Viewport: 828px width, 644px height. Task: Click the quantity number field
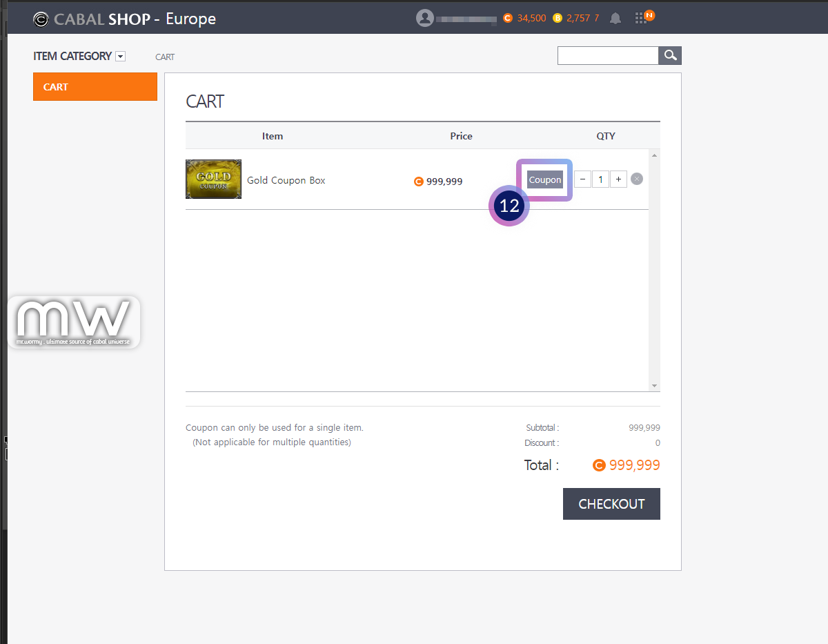pyautogui.click(x=600, y=179)
